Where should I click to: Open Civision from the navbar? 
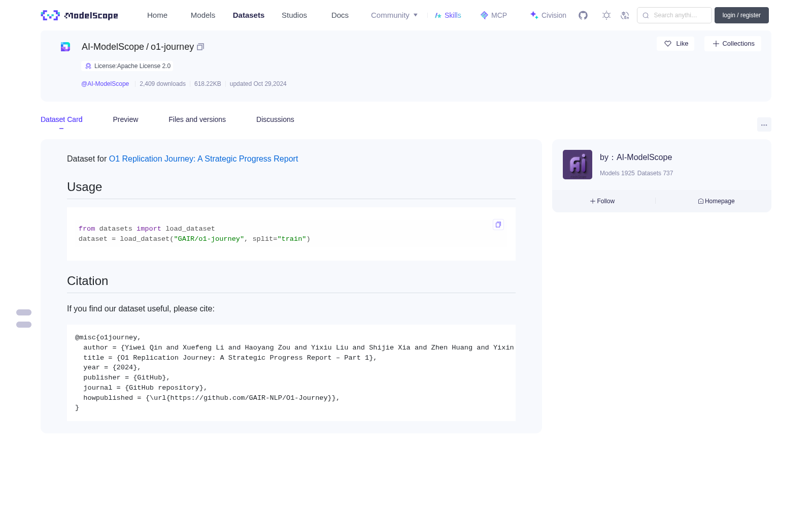[x=548, y=15]
